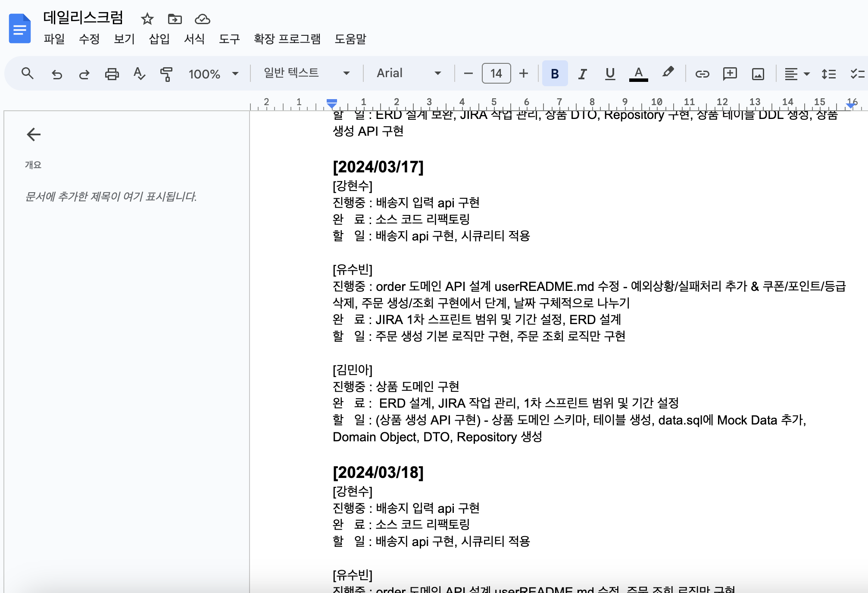Undo the last edit
868x593 pixels.
click(56, 74)
